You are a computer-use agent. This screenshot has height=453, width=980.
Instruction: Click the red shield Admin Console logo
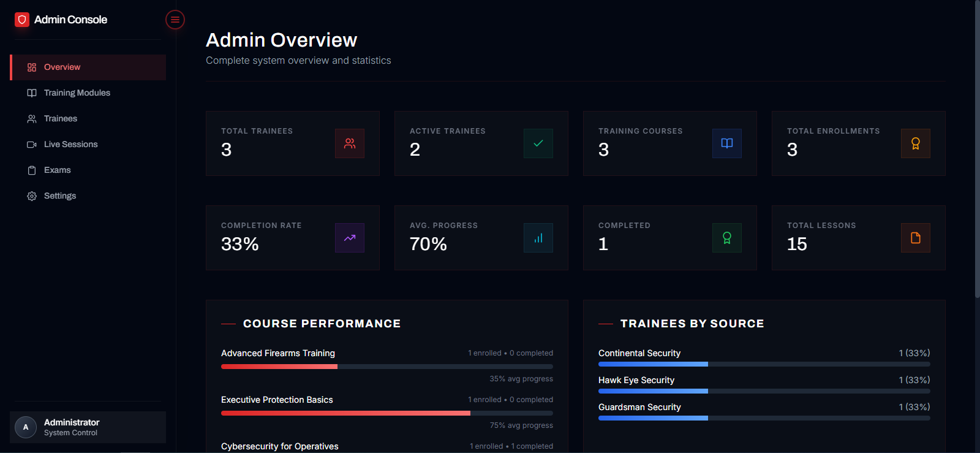click(x=22, y=20)
